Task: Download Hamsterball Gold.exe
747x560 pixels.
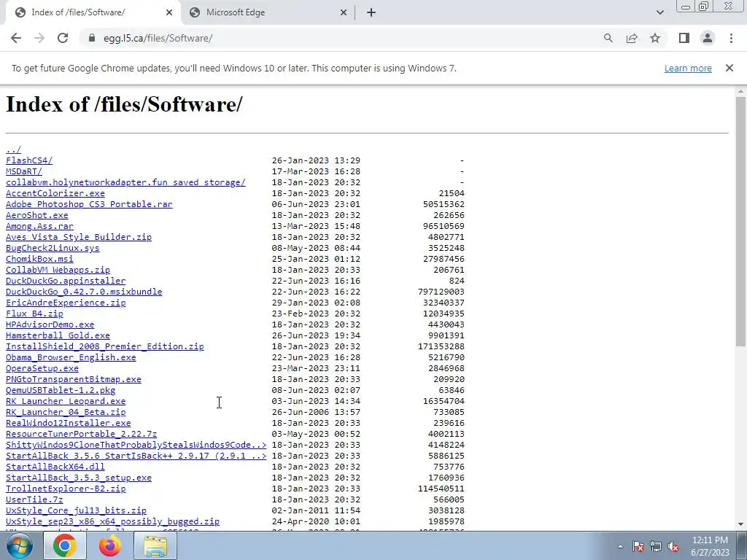Action: (58, 335)
